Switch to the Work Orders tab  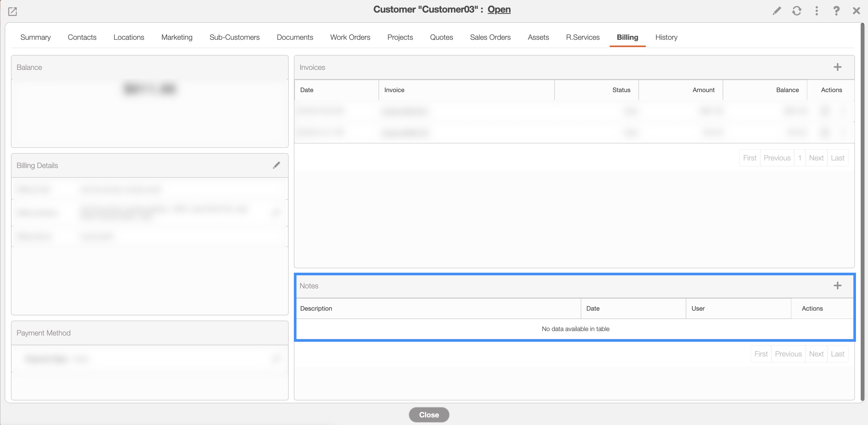(350, 37)
